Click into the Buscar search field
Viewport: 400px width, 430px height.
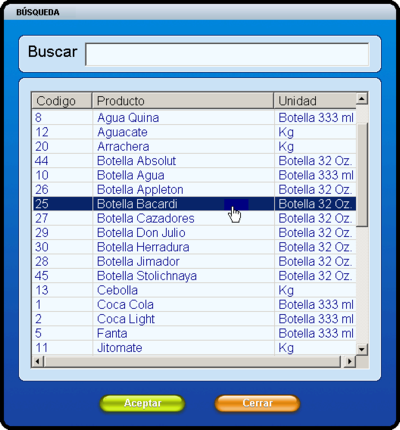point(227,54)
